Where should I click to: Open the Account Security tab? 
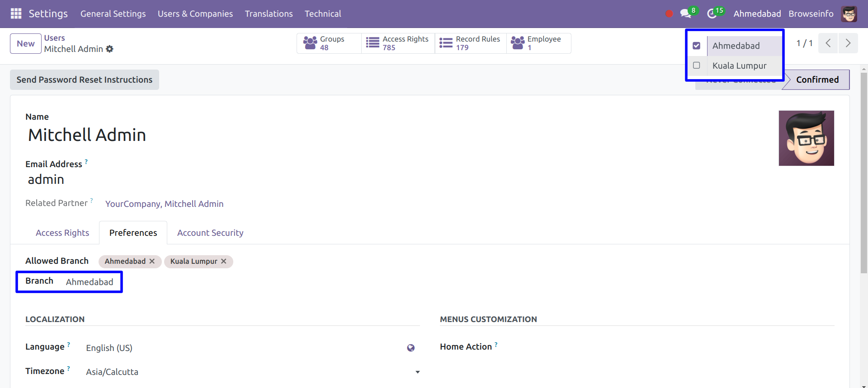210,233
